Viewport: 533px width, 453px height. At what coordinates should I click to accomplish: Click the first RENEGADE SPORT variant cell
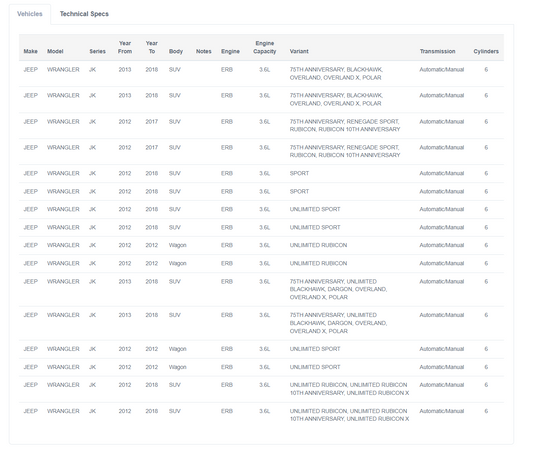pyautogui.click(x=345, y=125)
